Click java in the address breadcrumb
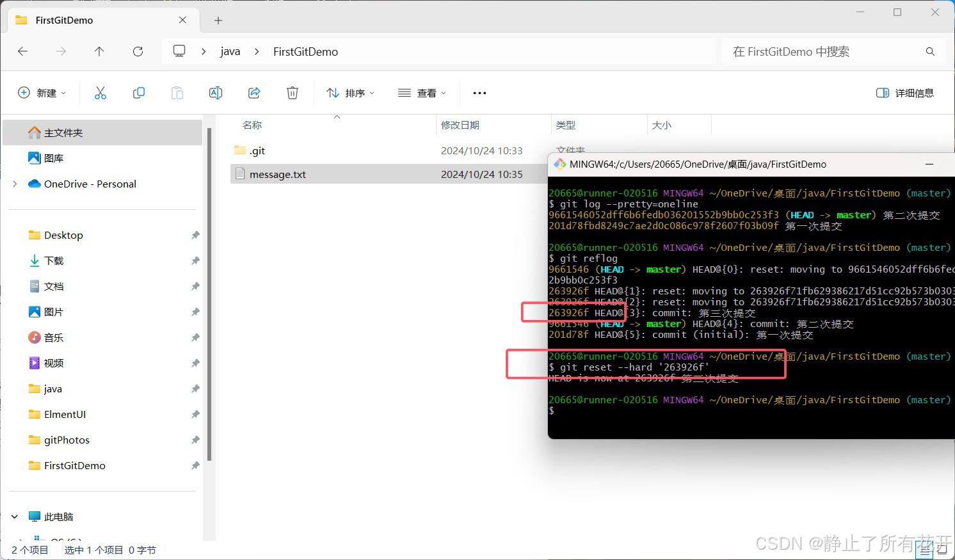The image size is (955, 560). (230, 52)
